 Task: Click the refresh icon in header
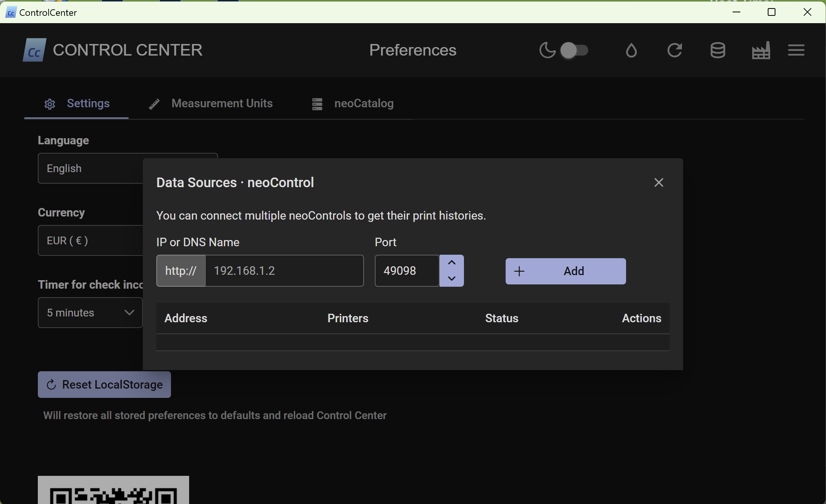point(674,50)
